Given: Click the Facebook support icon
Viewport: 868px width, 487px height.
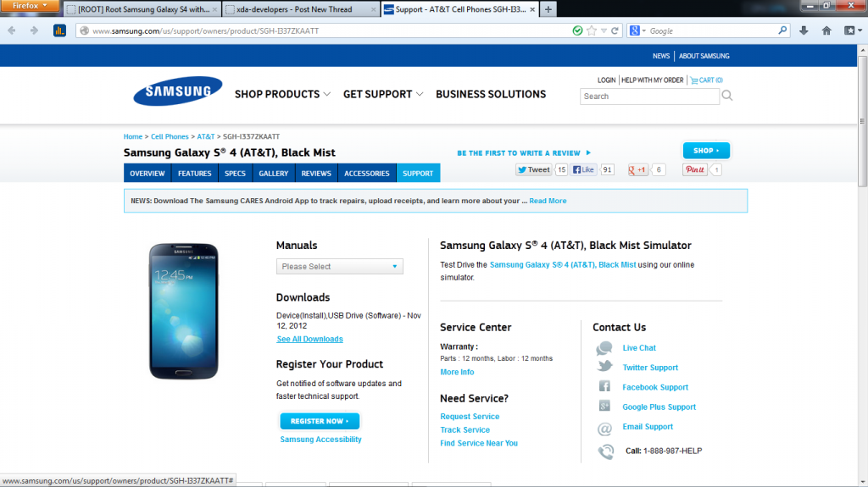Looking at the screenshot, I should pyautogui.click(x=604, y=386).
